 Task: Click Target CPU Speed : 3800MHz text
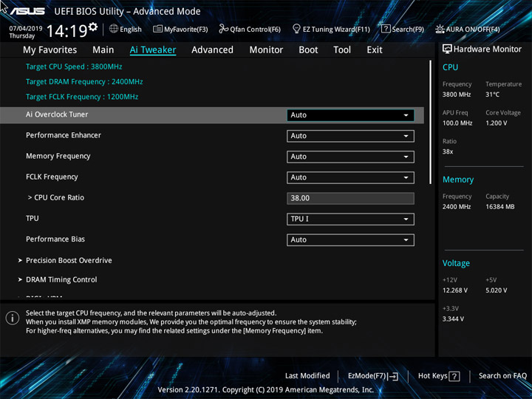coord(74,66)
